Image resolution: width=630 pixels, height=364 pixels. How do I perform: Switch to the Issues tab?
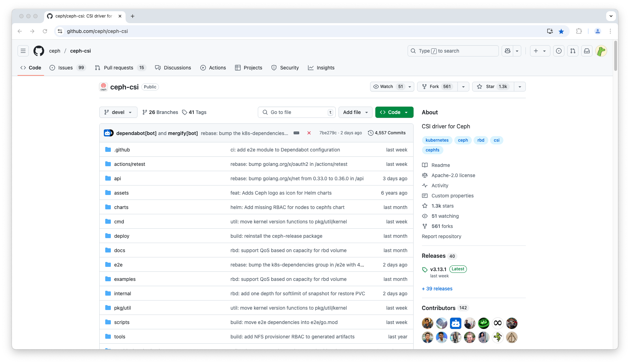67,68
